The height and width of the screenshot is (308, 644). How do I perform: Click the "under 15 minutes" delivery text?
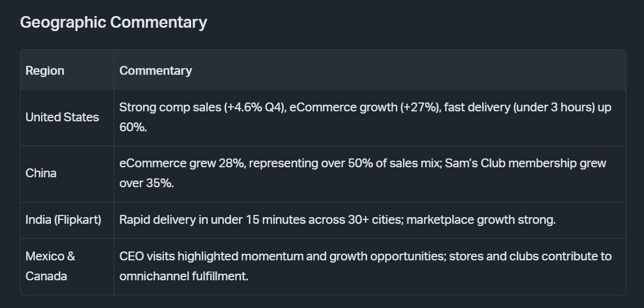click(242, 219)
